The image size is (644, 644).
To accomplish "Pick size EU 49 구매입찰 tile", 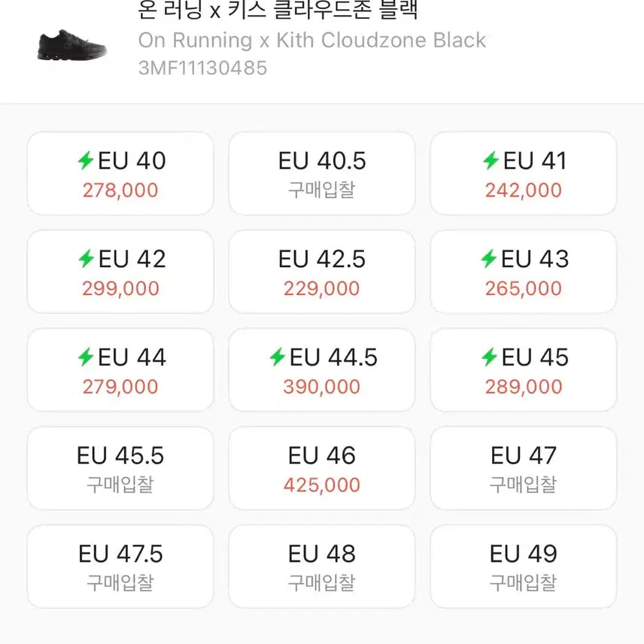I will pos(523,567).
